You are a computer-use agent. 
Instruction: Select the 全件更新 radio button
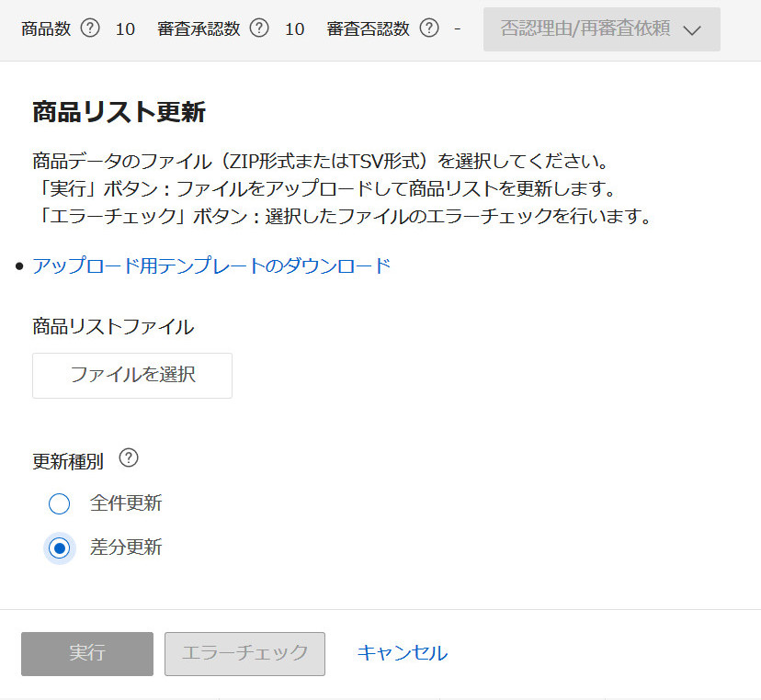(59, 504)
